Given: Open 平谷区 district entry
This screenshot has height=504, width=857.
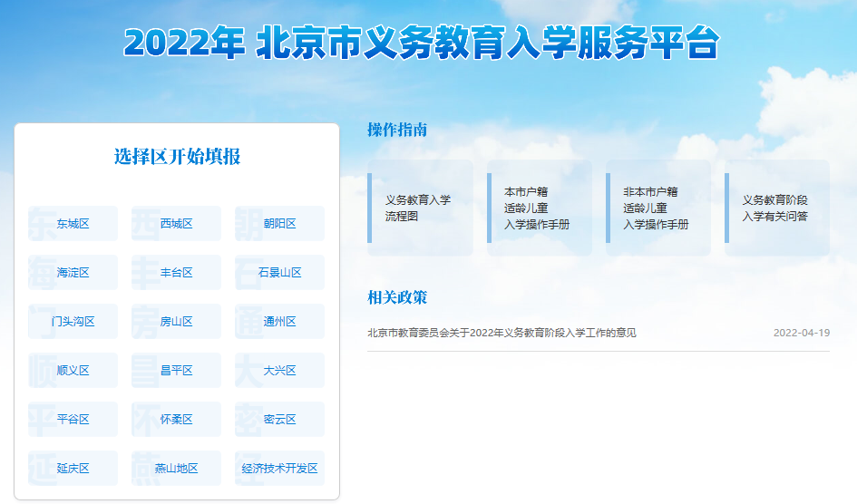Looking at the screenshot, I should coord(73,419).
